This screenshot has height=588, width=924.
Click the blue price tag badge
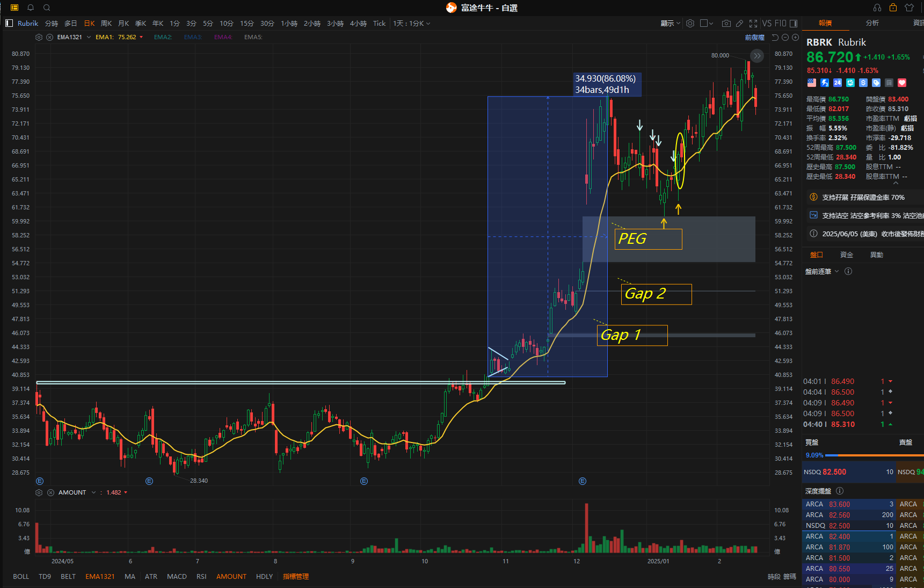pyautogui.click(x=876, y=83)
